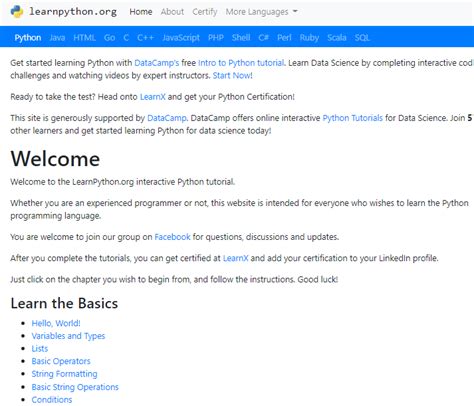The width and height of the screenshot is (474, 406).
Task: Open the Basic Operators chapter
Action: point(61,361)
